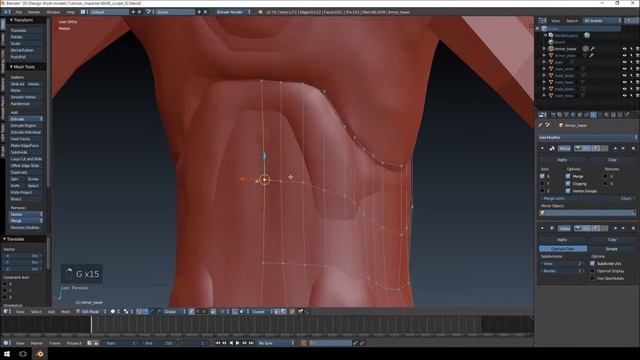Enable the Optimal Display checkbox
This screenshot has height=360, width=640.
pos(592,271)
